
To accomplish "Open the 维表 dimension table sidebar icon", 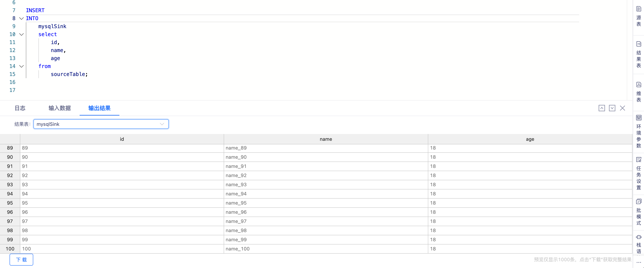I will (x=638, y=85).
